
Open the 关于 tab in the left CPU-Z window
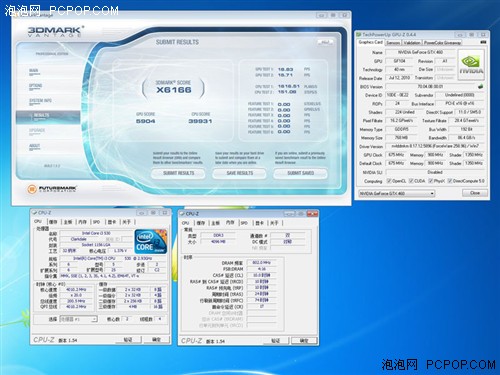[127, 222]
